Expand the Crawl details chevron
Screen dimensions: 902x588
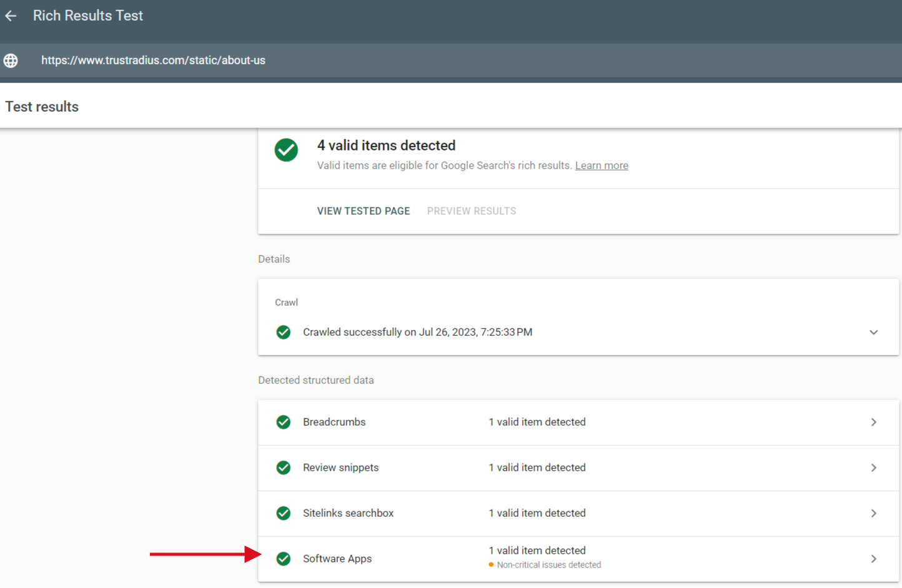(x=873, y=332)
